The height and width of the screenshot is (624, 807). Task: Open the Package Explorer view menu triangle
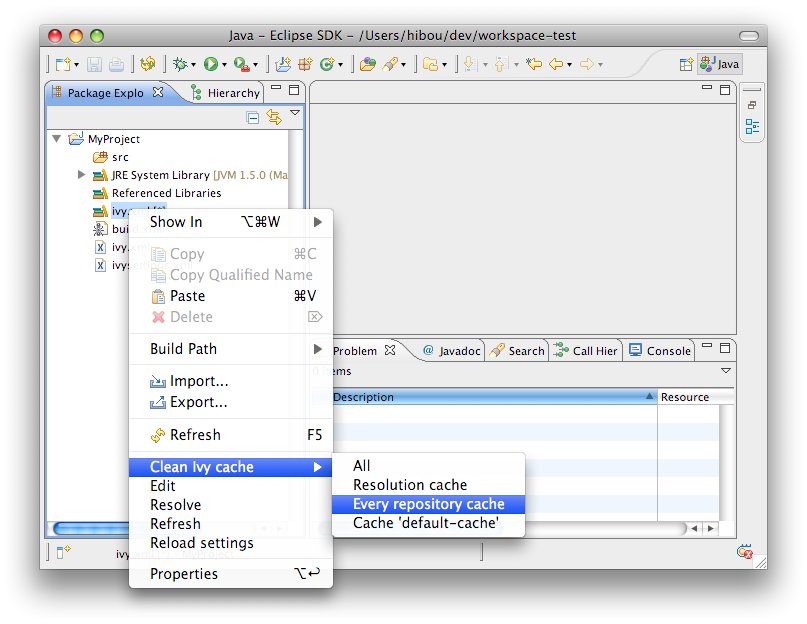point(295,114)
